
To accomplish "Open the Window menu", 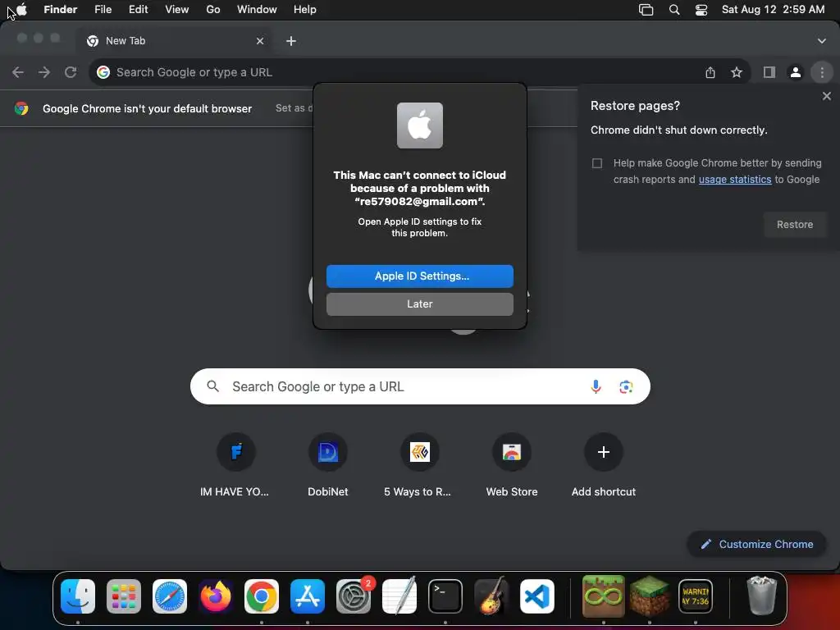I will pos(257,9).
